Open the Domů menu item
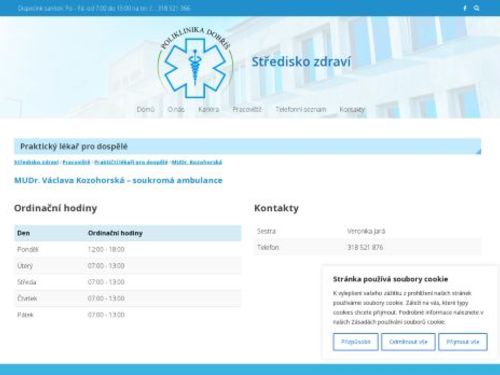 click(x=146, y=109)
